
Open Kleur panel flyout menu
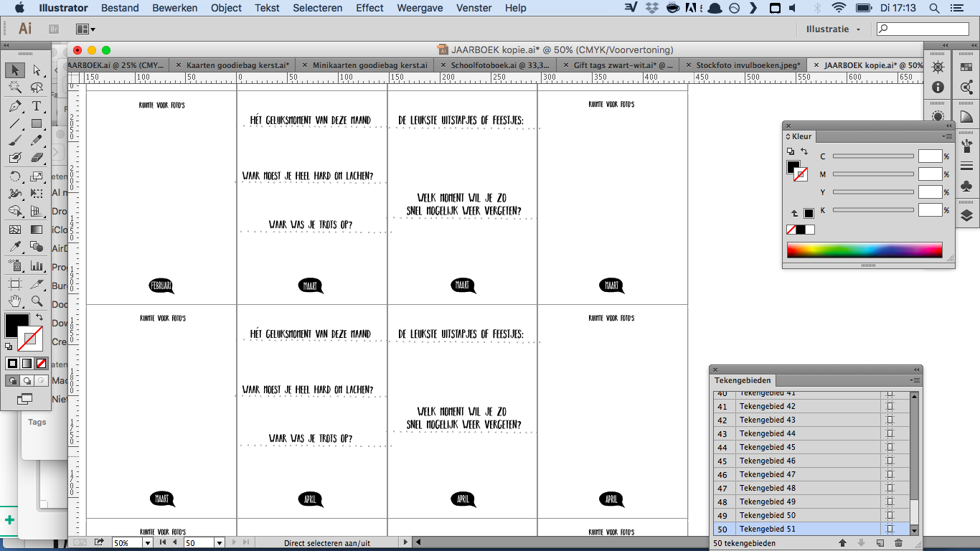pos(948,136)
